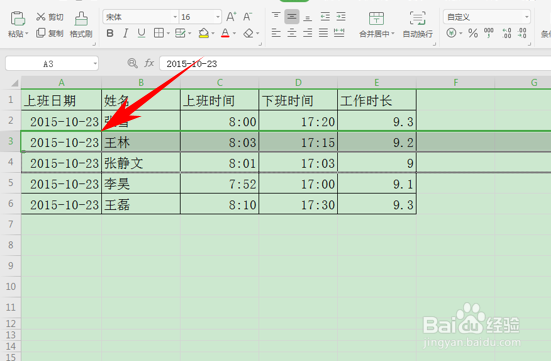This screenshot has height=362, width=551.
Task: Apply percent style
Action: tap(473, 33)
